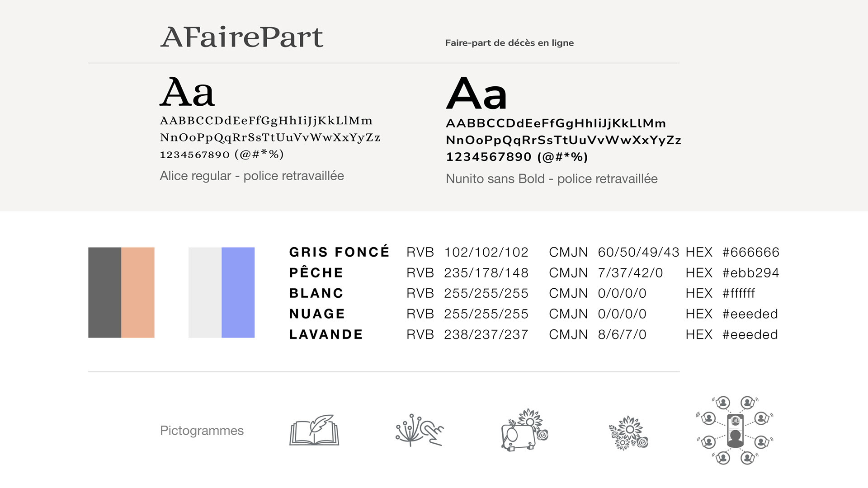
Task: Click the photo frame with flowers pictogram
Action: (x=525, y=430)
